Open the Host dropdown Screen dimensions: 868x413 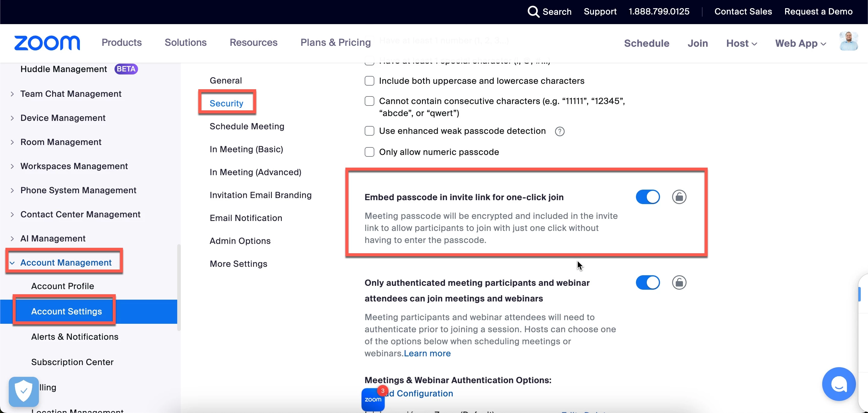741,43
